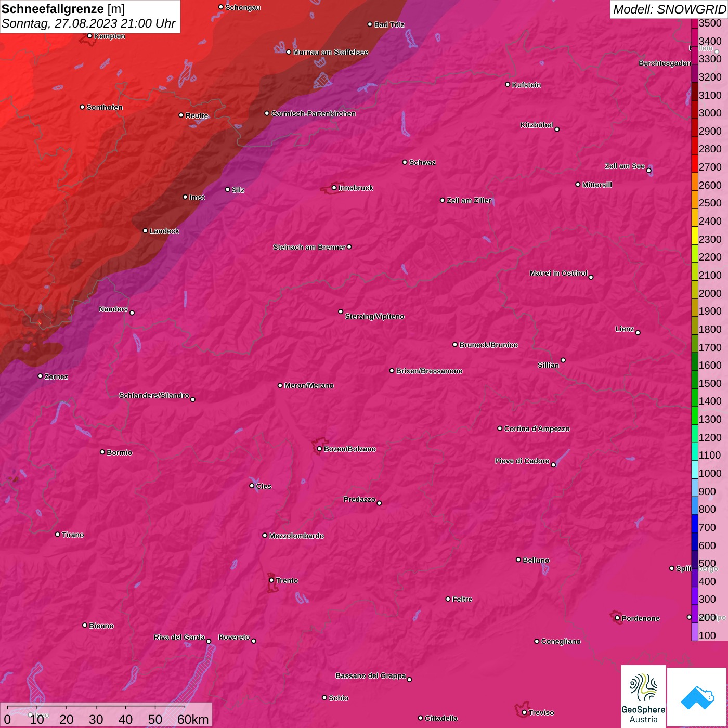Click the 'Murnau am Staffelsee' label
This screenshot has height=728, width=728.
pos(331,52)
